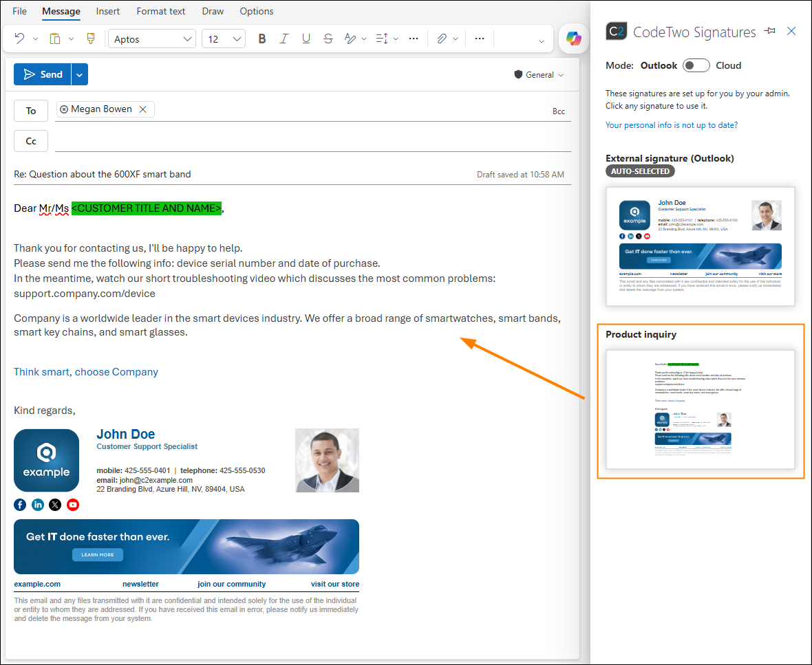Toggle Bold formatting
This screenshot has width=812, height=665.
(x=262, y=39)
